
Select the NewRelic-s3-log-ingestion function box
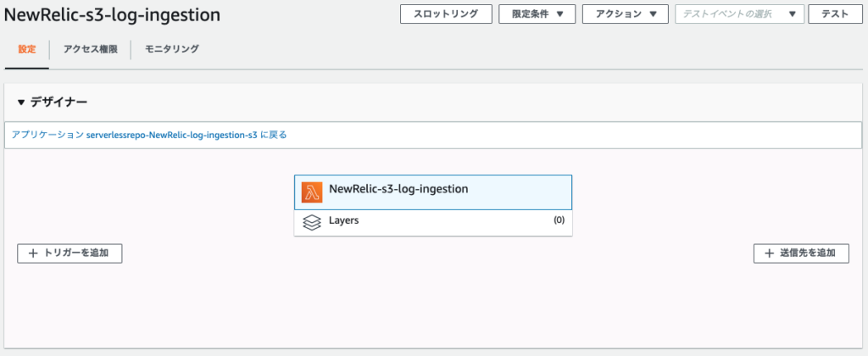click(x=433, y=192)
